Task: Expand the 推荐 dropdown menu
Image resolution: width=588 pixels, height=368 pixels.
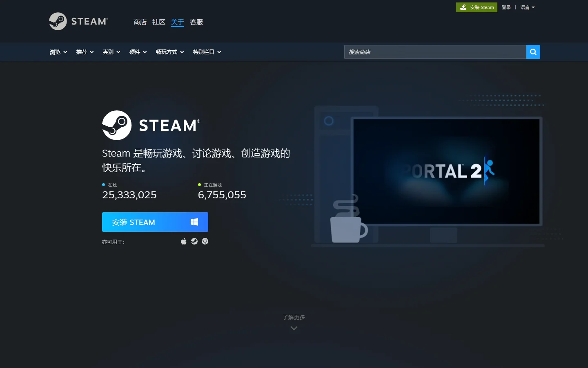Action: (x=85, y=52)
